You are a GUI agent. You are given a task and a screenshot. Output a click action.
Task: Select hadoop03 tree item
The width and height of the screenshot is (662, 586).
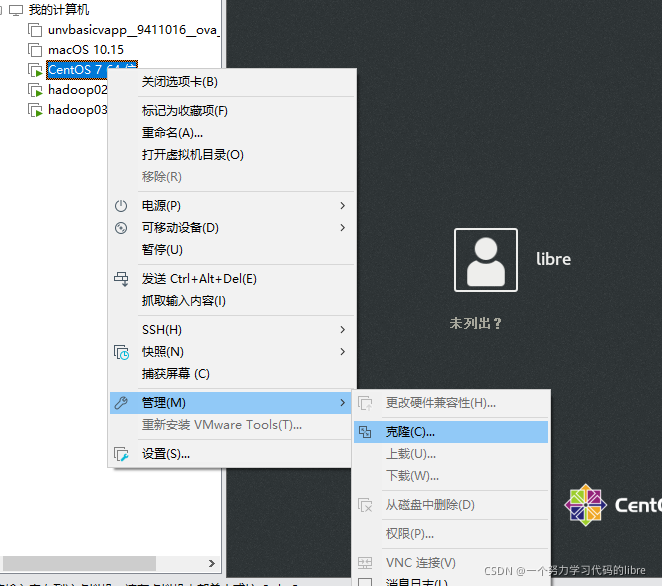click(x=78, y=110)
